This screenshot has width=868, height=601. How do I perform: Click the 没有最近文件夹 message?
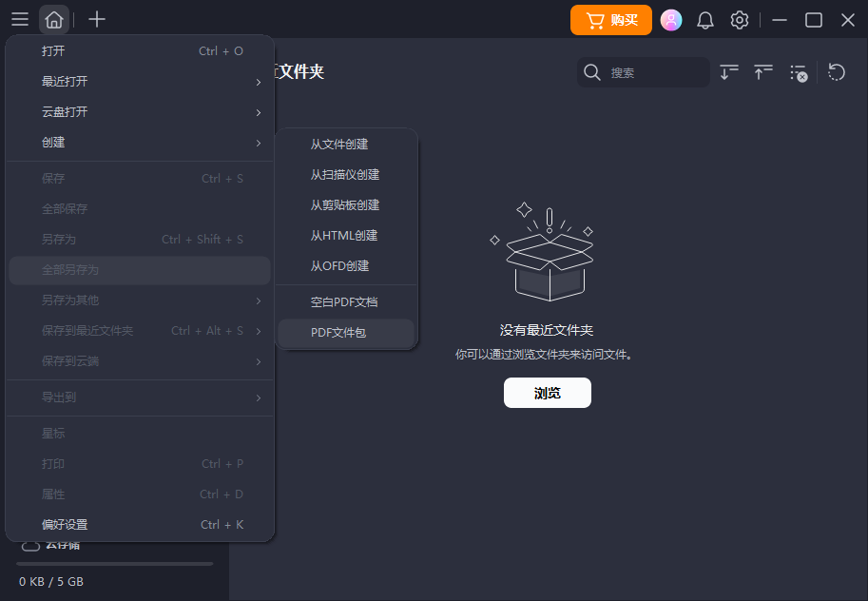point(547,330)
